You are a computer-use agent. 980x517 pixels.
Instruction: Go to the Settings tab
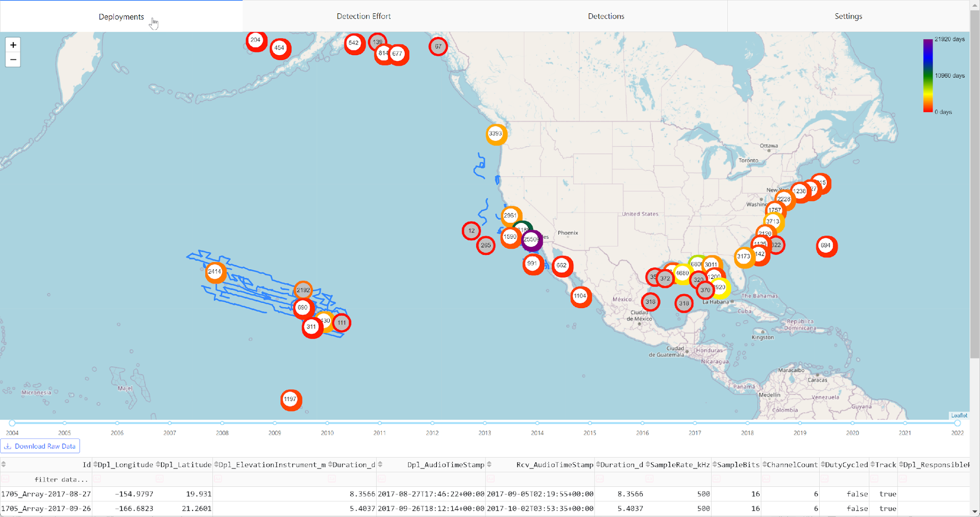point(848,16)
